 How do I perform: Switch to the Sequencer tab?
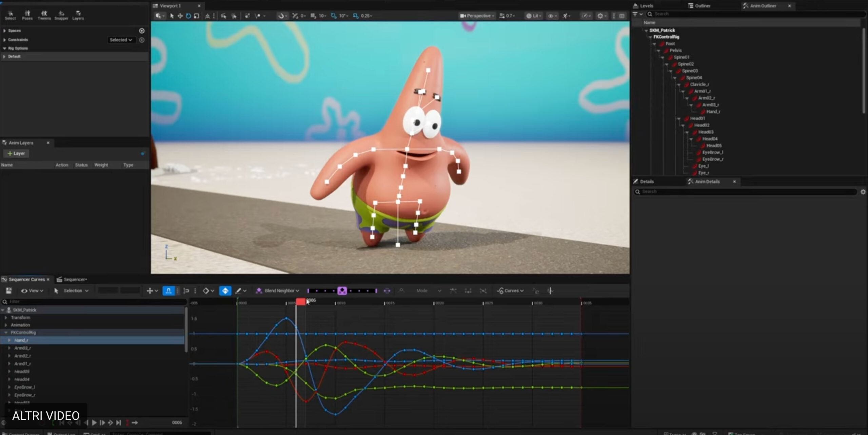[x=74, y=280]
